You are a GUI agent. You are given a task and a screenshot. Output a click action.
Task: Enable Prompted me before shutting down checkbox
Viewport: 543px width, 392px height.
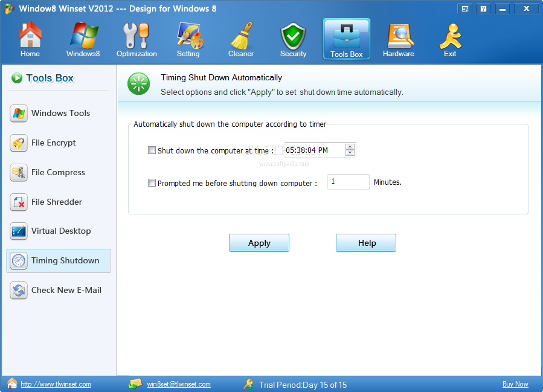152,183
